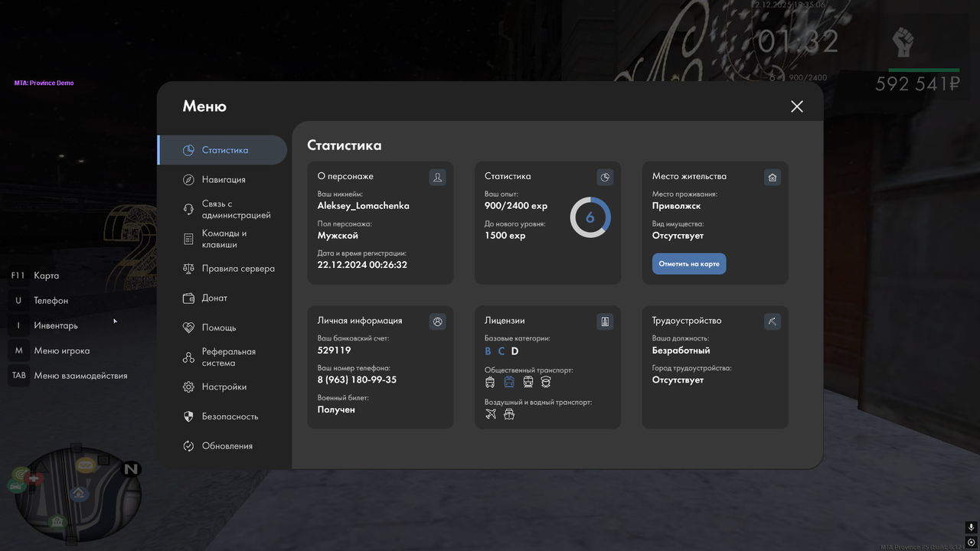The image size is (980, 551).
Task: Click the license document icon in Лицензии card
Action: [x=605, y=322]
